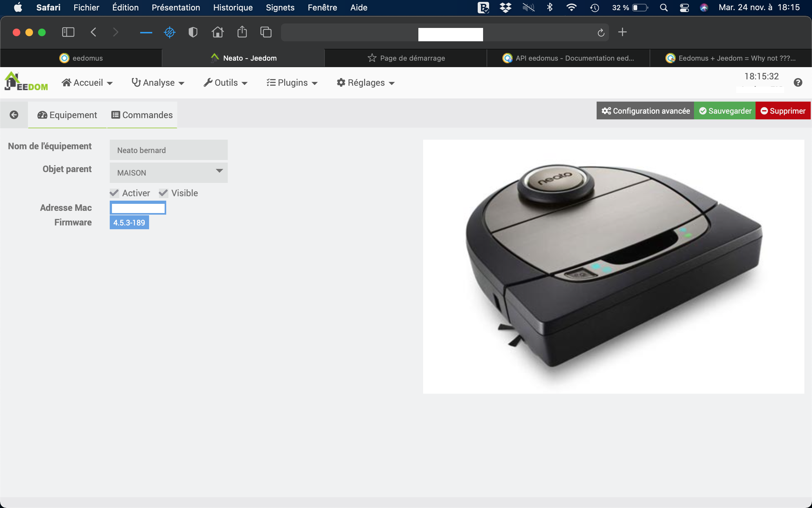Click the Supprimer button
812x508 pixels.
click(783, 111)
